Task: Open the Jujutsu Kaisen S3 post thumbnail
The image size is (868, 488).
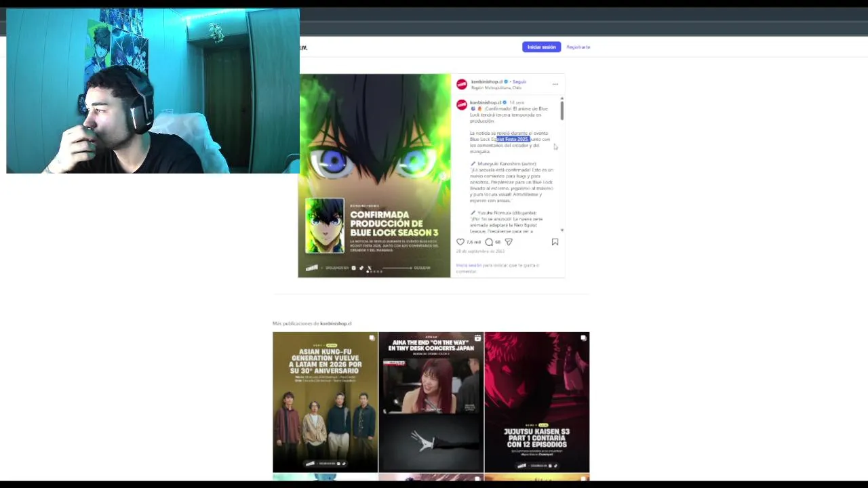Action: pyautogui.click(x=537, y=402)
